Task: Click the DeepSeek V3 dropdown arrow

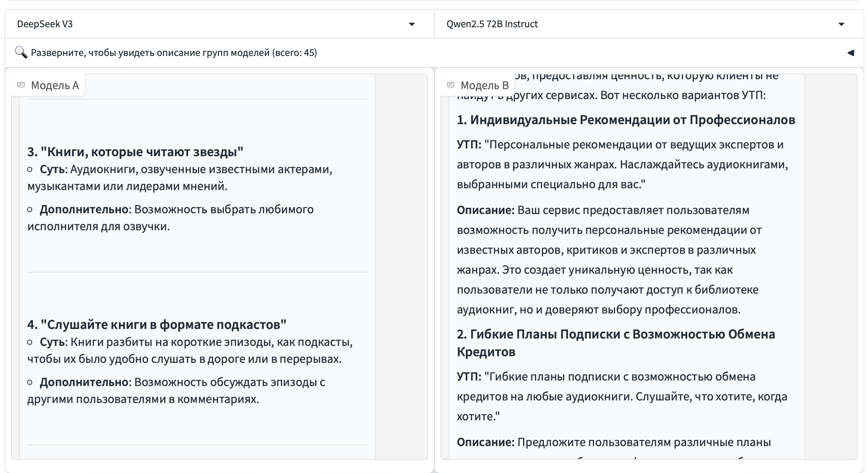Action: tap(412, 24)
